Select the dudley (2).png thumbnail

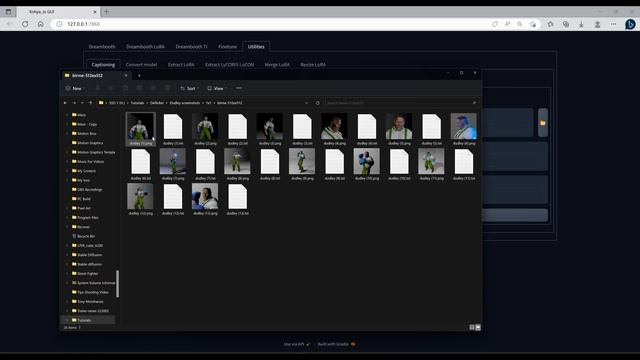pos(205,129)
